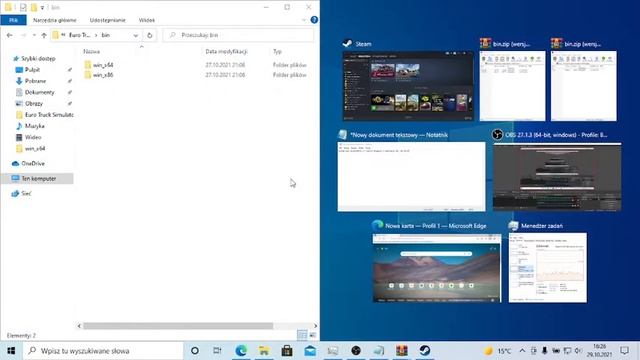640x360 pixels.
Task: Click the Properties quick access toolbar icon
Action: coord(23,7)
